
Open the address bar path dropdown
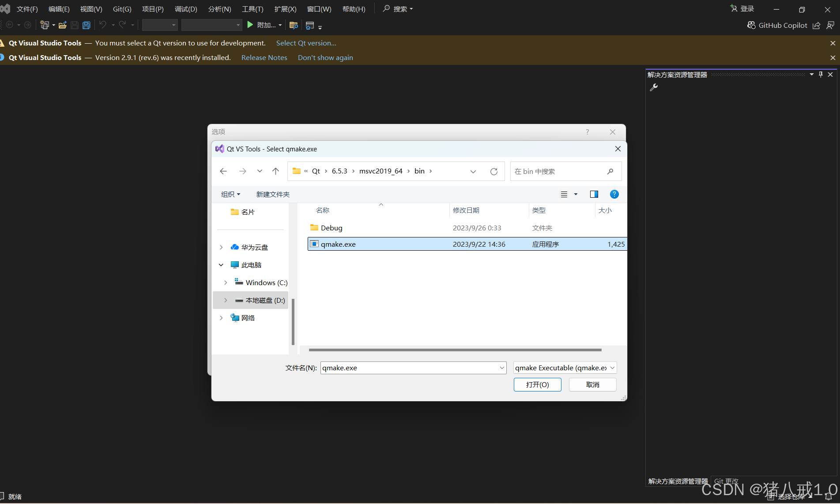[473, 171]
